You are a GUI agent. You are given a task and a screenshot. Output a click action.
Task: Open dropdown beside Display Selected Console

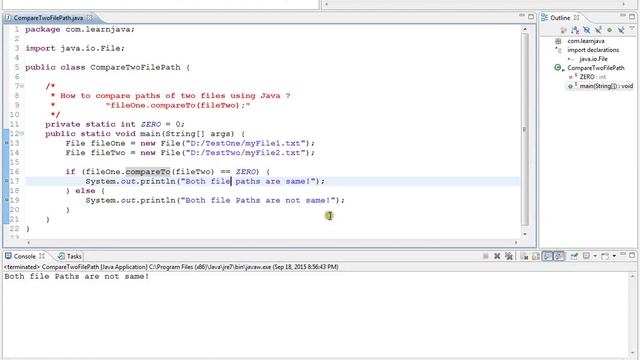point(595,256)
